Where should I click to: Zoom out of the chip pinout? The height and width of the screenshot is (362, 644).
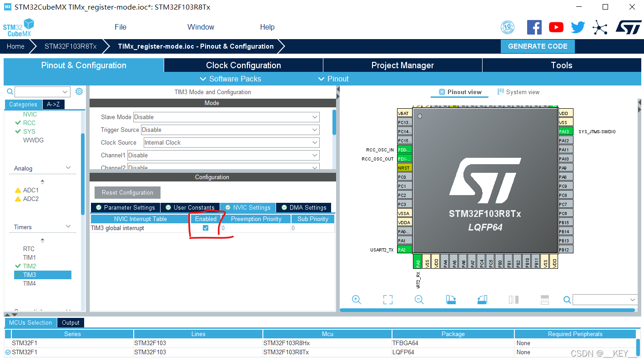tap(419, 300)
